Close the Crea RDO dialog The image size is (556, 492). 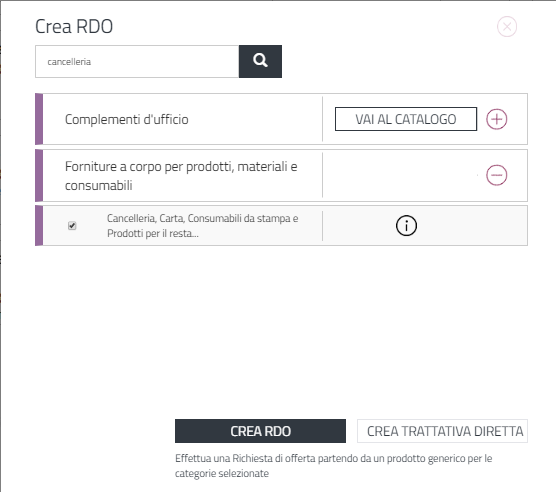(507, 27)
